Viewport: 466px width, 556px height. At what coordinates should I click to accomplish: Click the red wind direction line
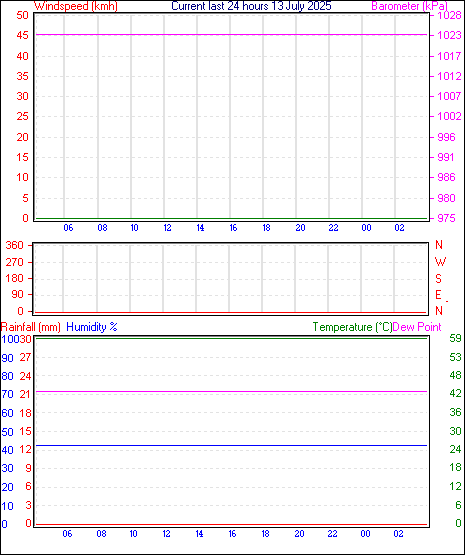tap(231, 312)
